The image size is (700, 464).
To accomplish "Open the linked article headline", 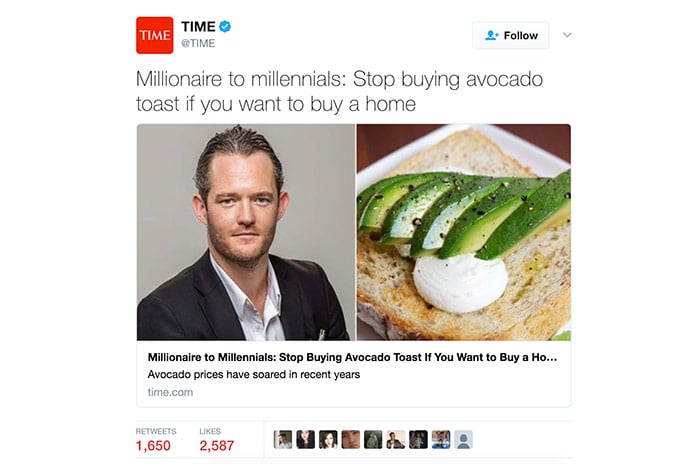I will click(352, 357).
